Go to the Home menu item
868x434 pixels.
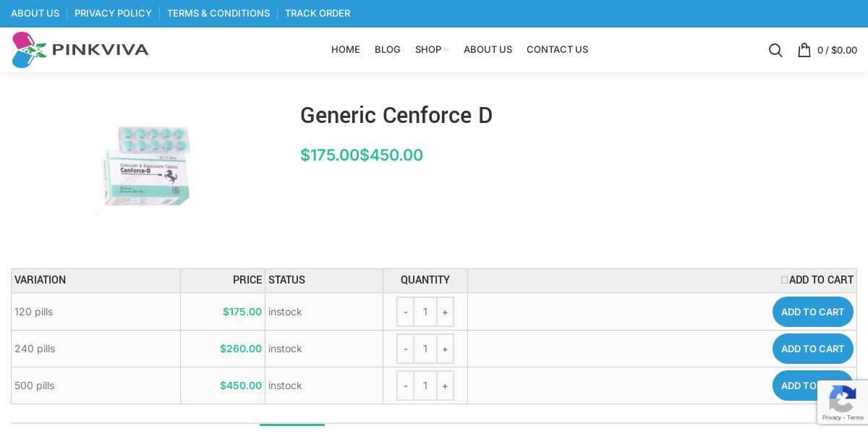pyautogui.click(x=346, y=50)
